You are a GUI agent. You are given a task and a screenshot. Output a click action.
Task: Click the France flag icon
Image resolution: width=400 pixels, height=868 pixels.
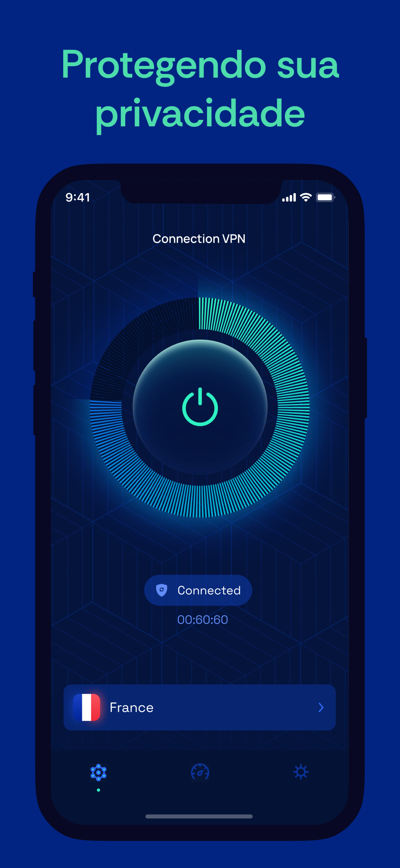coord(87,707)
